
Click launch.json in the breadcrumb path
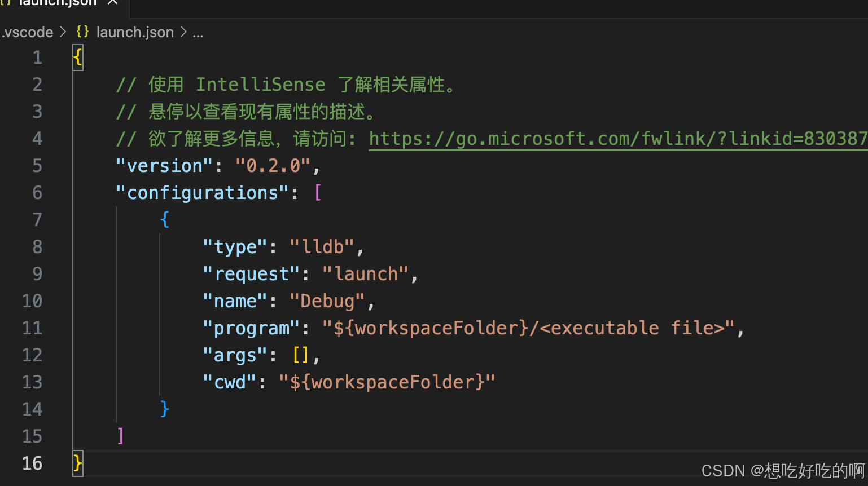135,32
